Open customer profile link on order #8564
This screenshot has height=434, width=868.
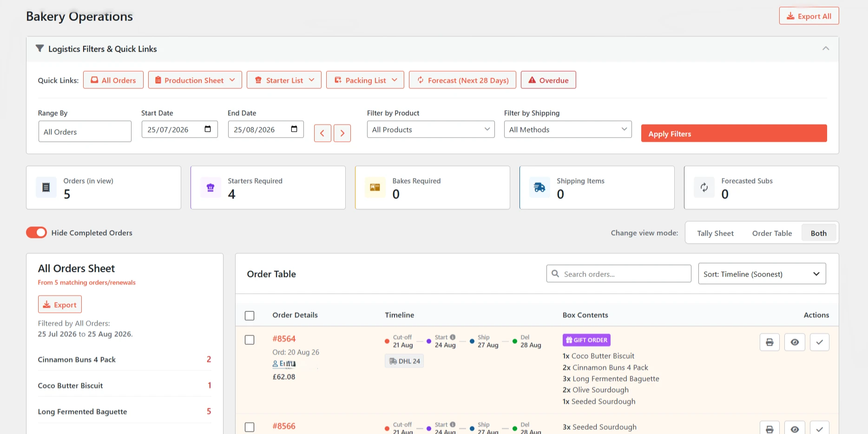tap(284, 363)
